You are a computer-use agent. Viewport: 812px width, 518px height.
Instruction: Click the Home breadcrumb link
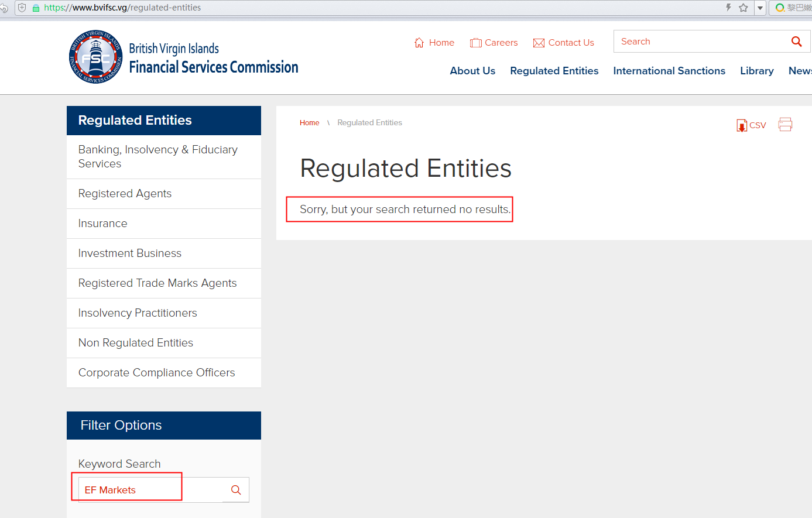click(309, 123)
